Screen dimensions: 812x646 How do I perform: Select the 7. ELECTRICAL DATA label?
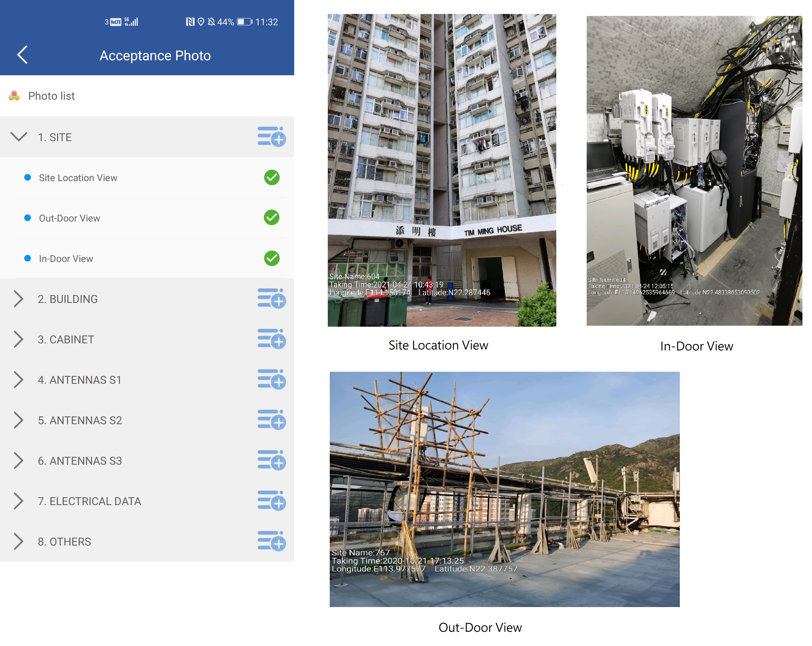tap(89, 501)
